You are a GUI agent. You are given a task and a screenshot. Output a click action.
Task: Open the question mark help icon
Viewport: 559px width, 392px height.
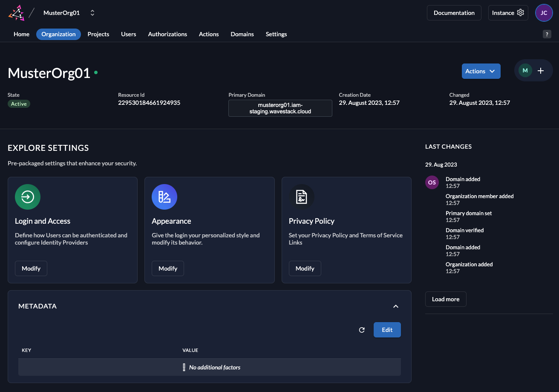[547, 35]
